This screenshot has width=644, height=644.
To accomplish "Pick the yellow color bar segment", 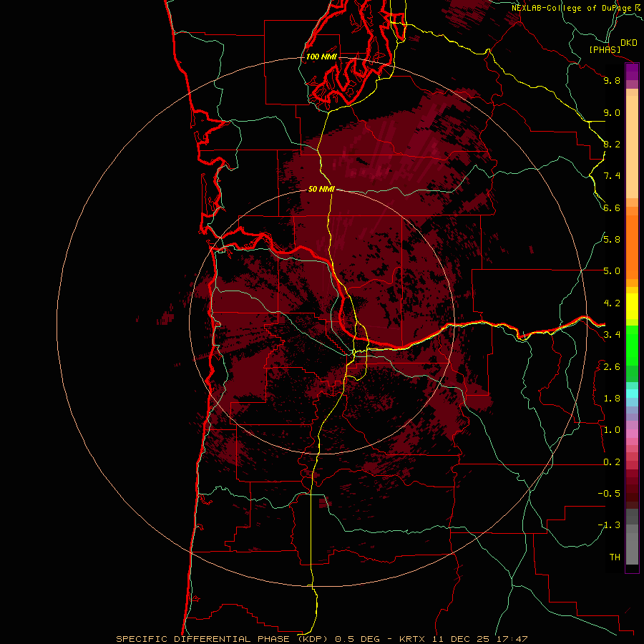I will click(x=632, y=306).
